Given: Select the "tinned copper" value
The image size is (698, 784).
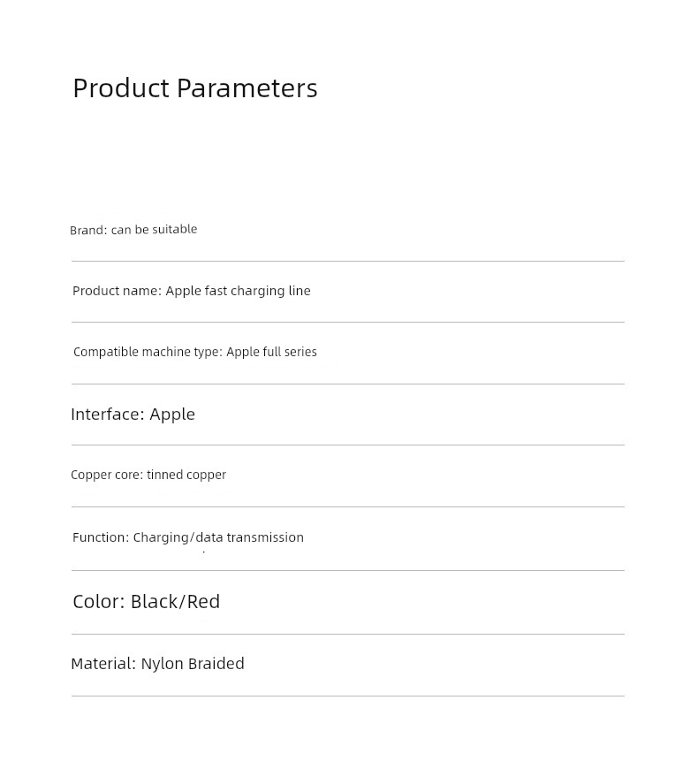Looking at the screenshot, I should [186, 475].
